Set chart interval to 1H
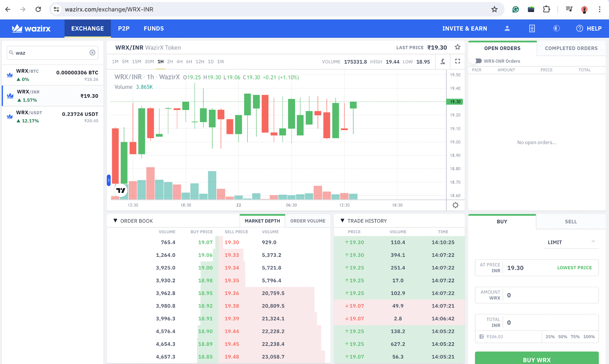The width and height of the screenshot is (609, 364). pyautogui.click(x=161, y=62)
